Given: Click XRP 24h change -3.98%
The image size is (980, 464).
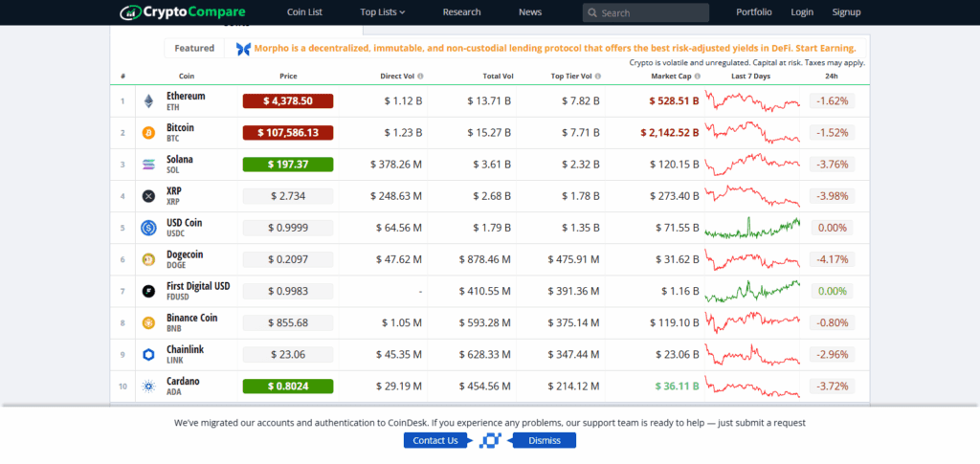Looking at the screenshot, I should pos(832,196).
